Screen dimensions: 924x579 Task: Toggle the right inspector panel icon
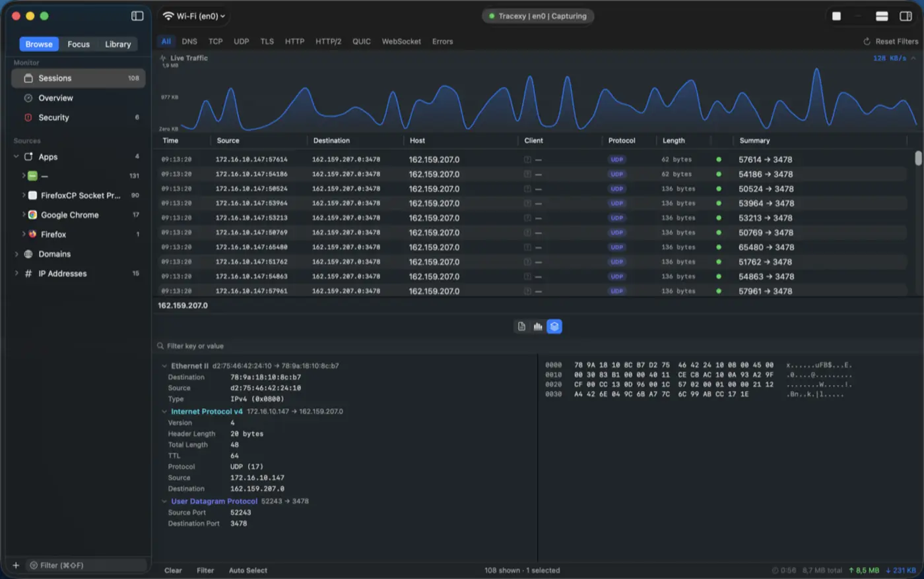point(906,16)
